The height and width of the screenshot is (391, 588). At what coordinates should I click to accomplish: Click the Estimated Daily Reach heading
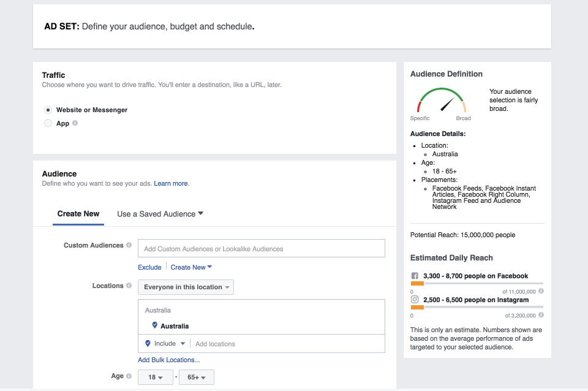(451, 258)
